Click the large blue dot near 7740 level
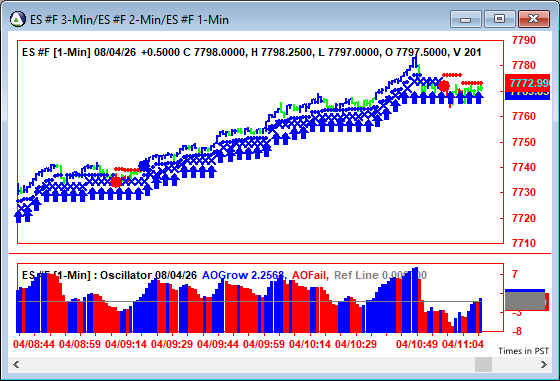The image size is (560, 381). 144,166
